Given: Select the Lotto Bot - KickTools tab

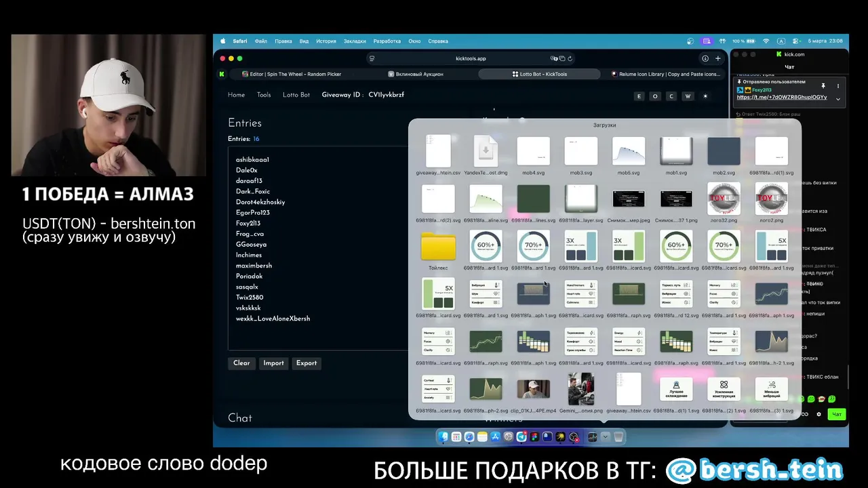Looking at the screenshot, I should coord(538,74).
